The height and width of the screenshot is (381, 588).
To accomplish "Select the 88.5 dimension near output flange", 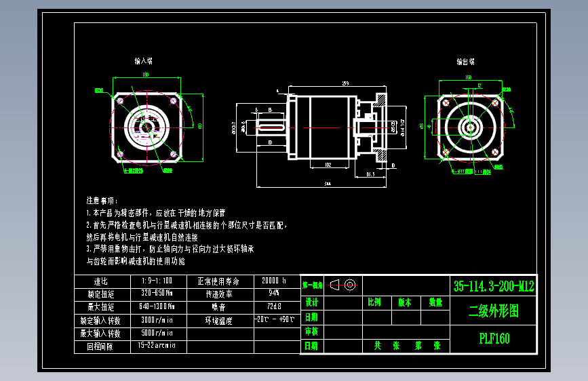I will (370, 174).
